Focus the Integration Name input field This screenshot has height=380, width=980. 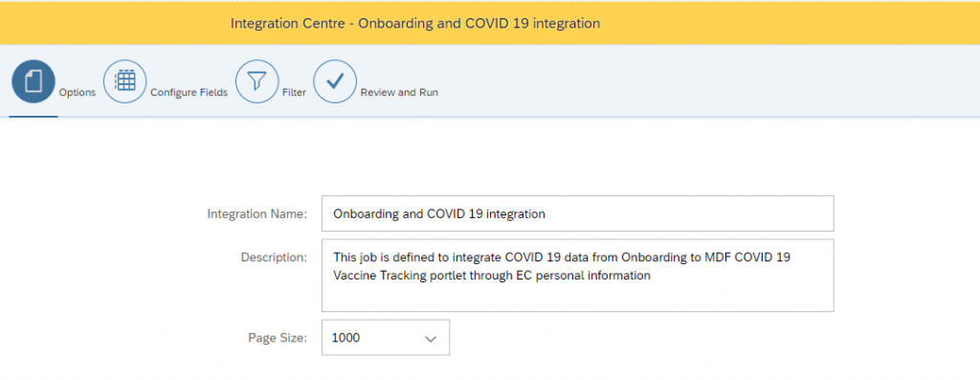coord(577,213)
